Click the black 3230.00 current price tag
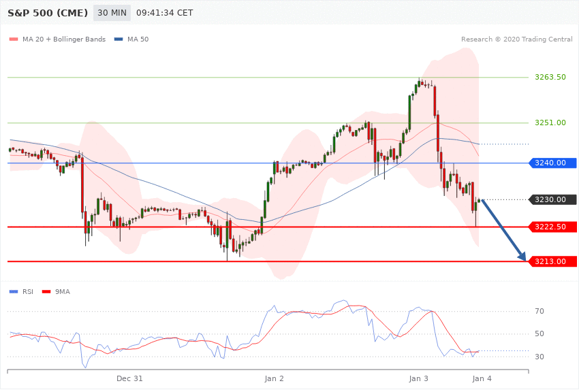 click(x=553, y=199)
